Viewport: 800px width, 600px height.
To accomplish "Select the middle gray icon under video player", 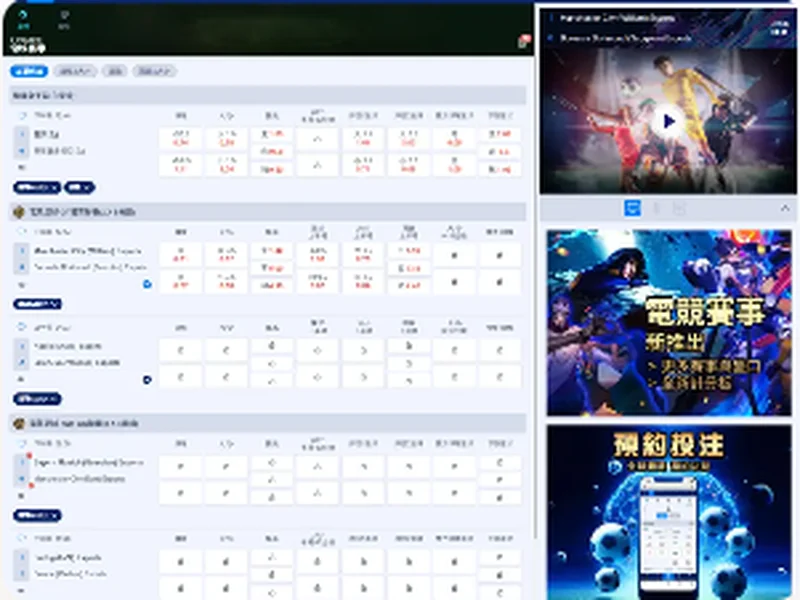I will [x=657, y=208].
